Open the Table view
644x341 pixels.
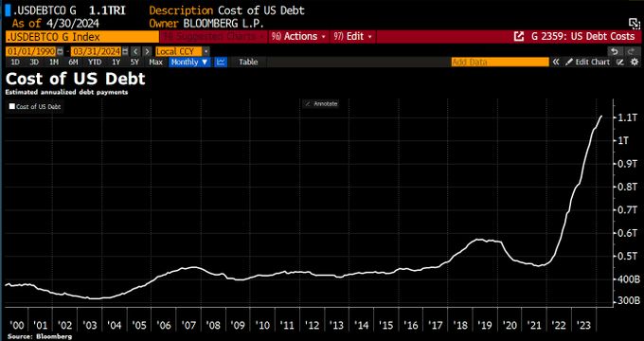pyautogui.click(x=248, y=62)
